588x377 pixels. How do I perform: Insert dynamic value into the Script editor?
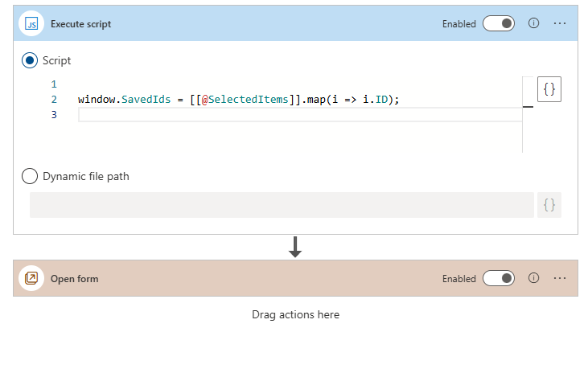[549, 90]
